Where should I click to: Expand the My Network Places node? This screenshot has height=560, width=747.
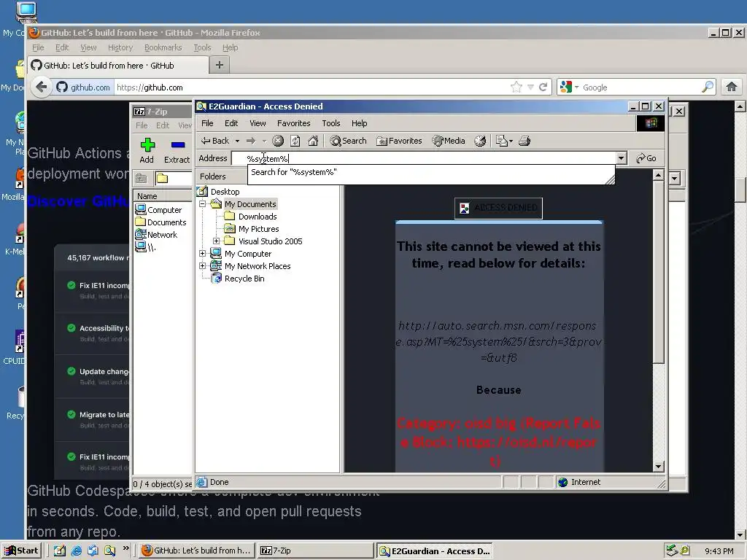(203, 266)
